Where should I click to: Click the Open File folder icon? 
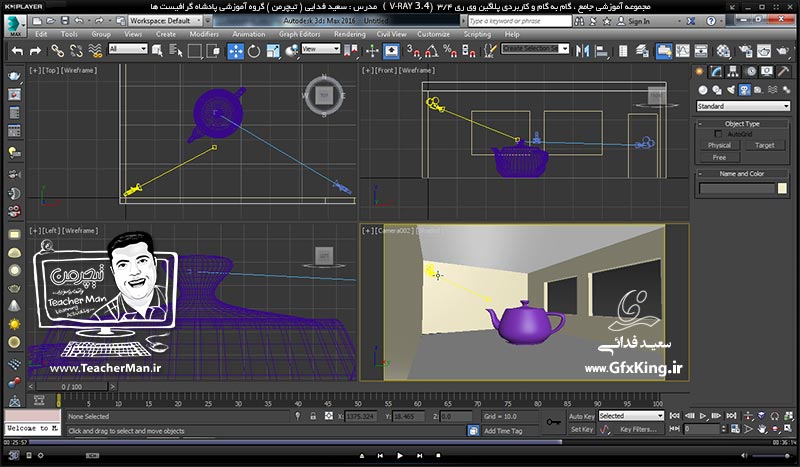(51, 21)
